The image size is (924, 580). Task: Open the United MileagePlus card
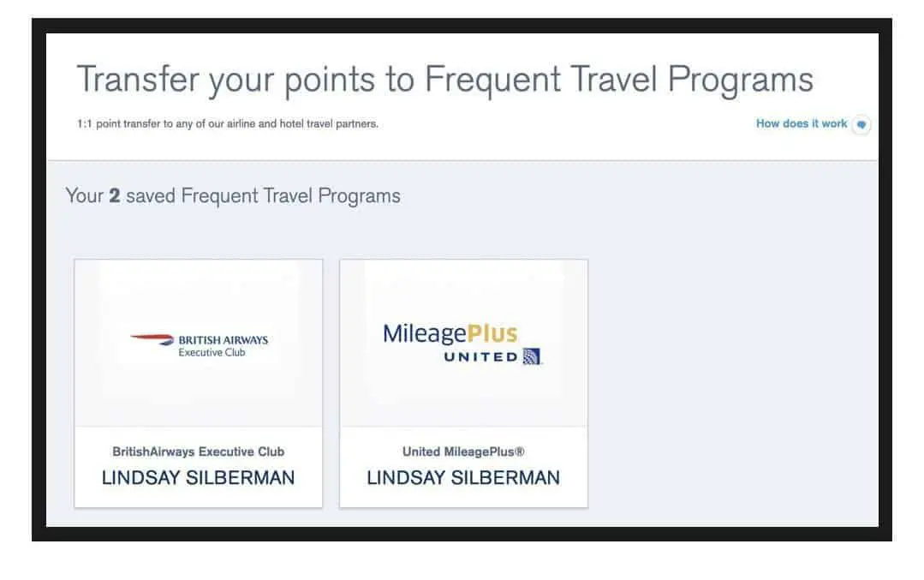point(464,383)
